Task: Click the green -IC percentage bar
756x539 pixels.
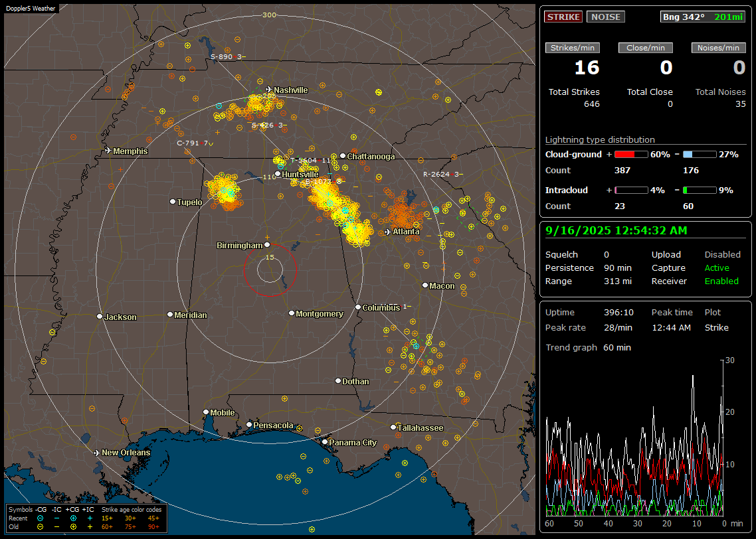Action: 700,191
